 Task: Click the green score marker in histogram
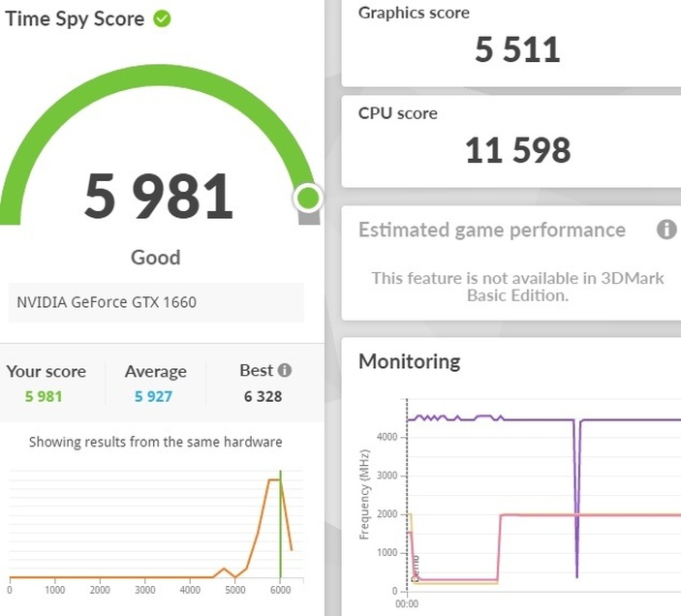(x=280, y=524)
